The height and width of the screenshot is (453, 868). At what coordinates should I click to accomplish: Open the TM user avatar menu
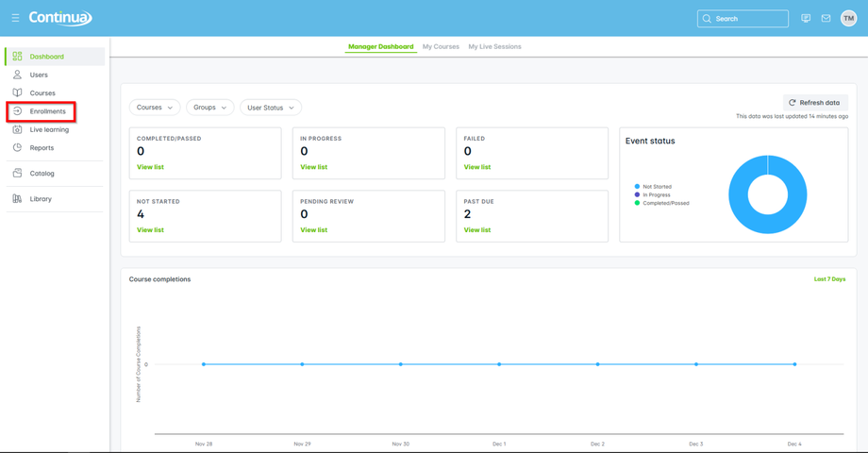[848, 18]
